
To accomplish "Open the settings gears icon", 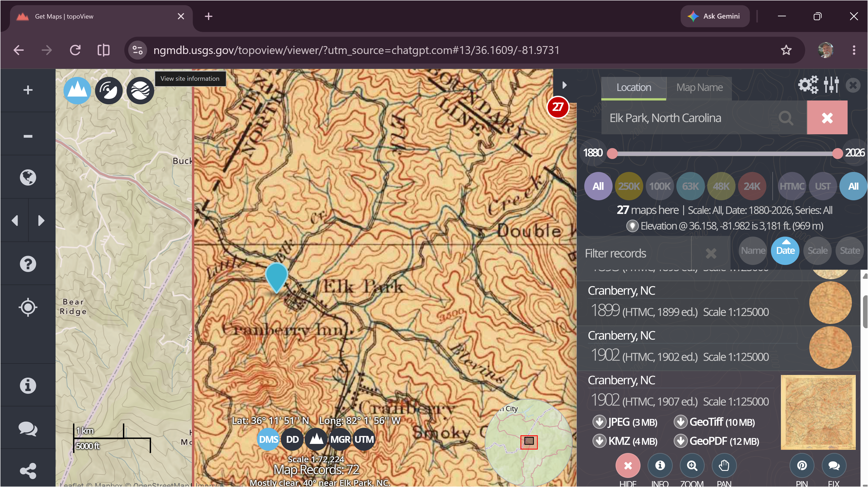I will pyautogui.click(x=808, y=85).
